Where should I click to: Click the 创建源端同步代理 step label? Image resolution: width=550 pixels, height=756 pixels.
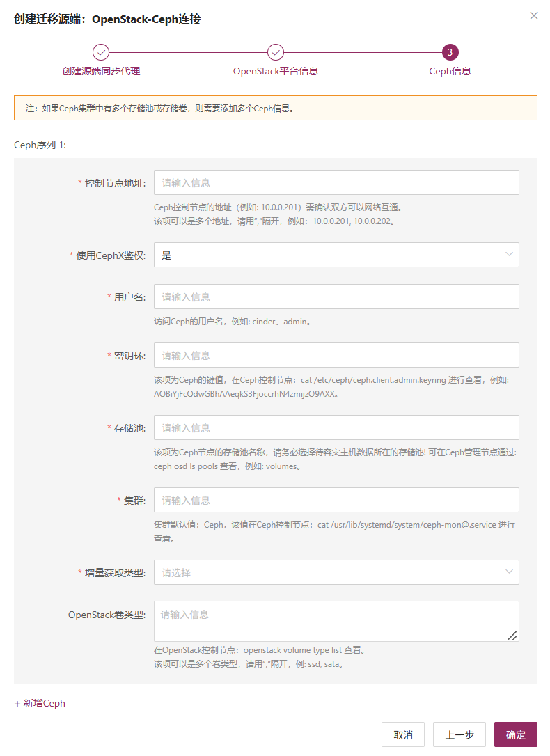[101, 71]
